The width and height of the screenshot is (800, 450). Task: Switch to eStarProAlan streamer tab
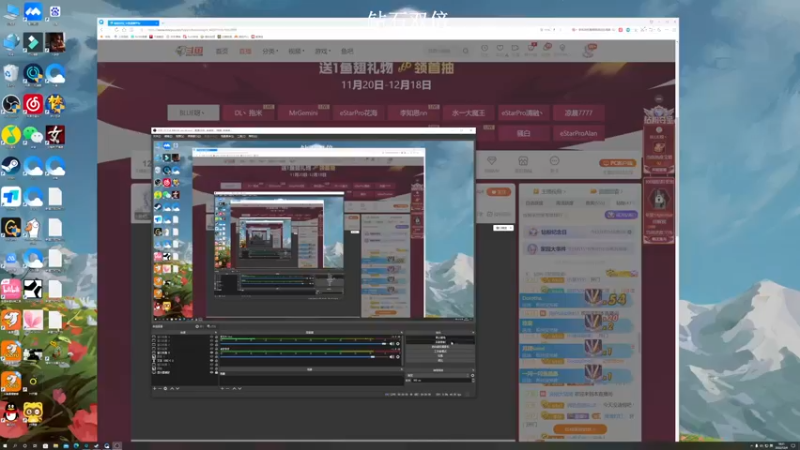pos(578,133)
